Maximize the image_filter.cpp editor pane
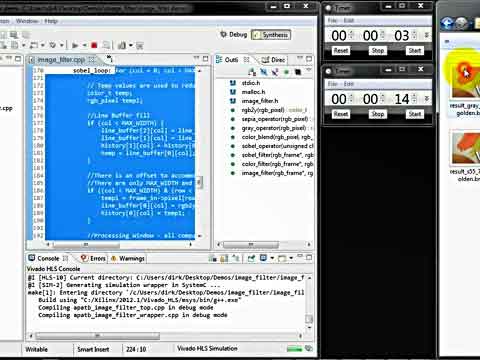 206,59
